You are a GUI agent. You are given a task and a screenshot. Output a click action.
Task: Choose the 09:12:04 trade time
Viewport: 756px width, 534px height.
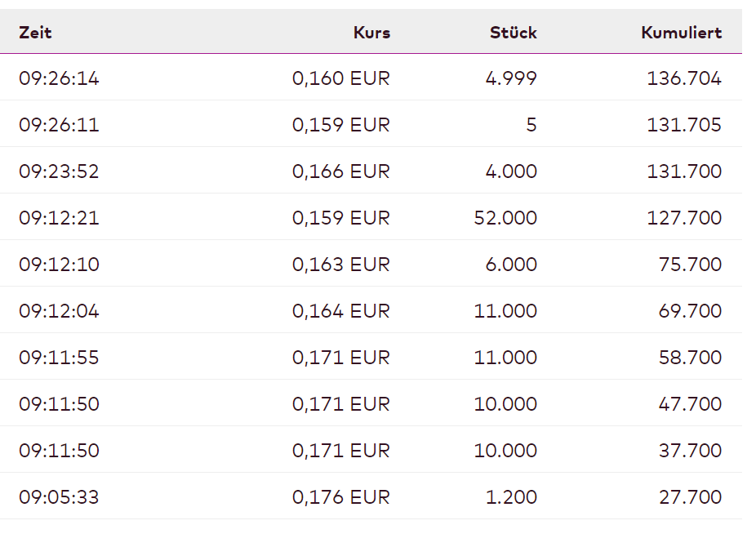click(x=59, y=311)
